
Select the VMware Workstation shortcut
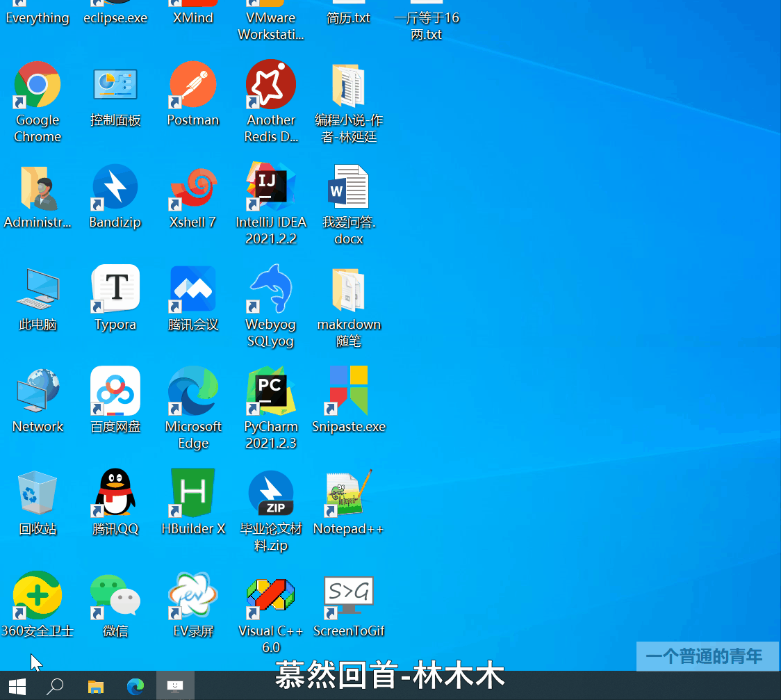pyautogui.click(x=270, y=21)
